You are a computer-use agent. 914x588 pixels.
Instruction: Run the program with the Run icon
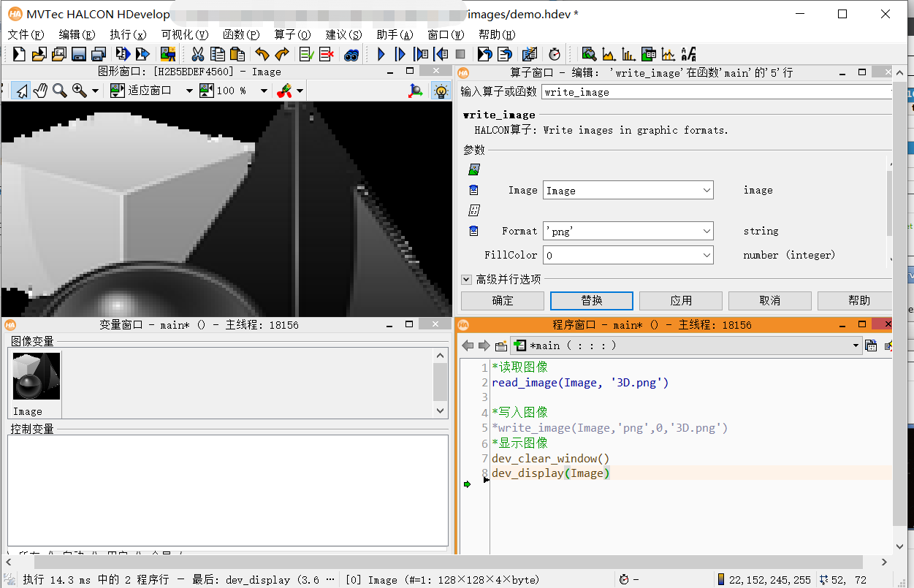pyautogui.click(x=381, y=53)
